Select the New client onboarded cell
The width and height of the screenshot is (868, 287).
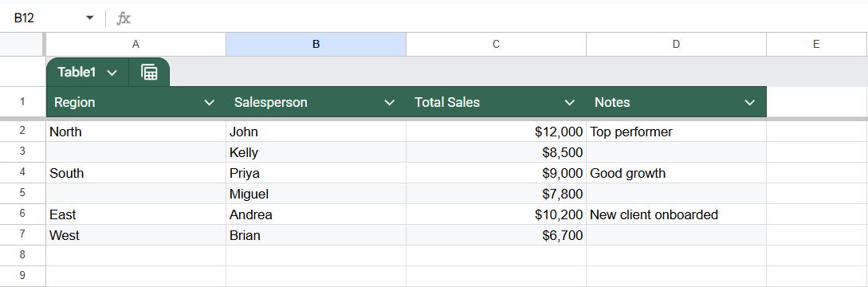676,214
